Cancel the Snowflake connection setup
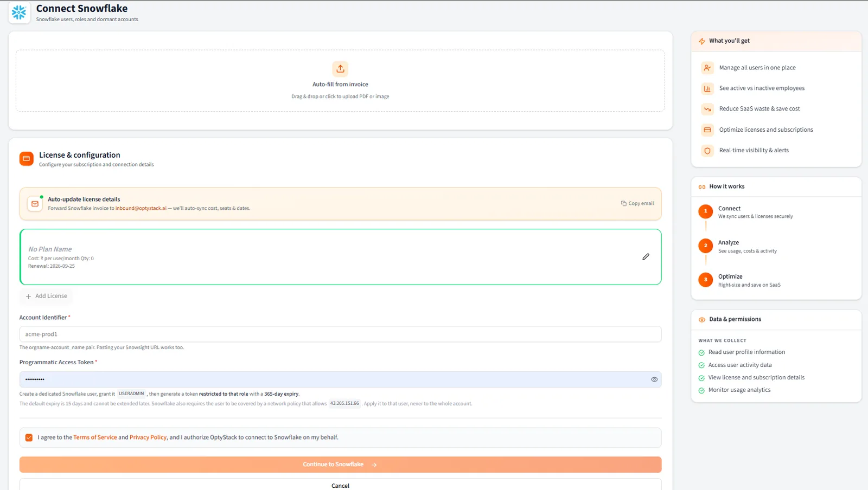This screenshot has height=490, width=868. [340, 486]
